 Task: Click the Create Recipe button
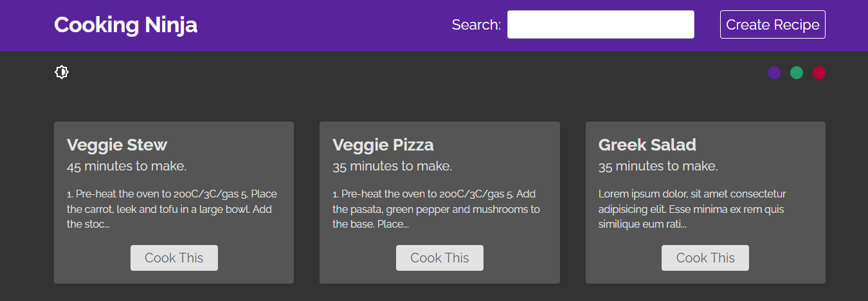coord(773,24)
